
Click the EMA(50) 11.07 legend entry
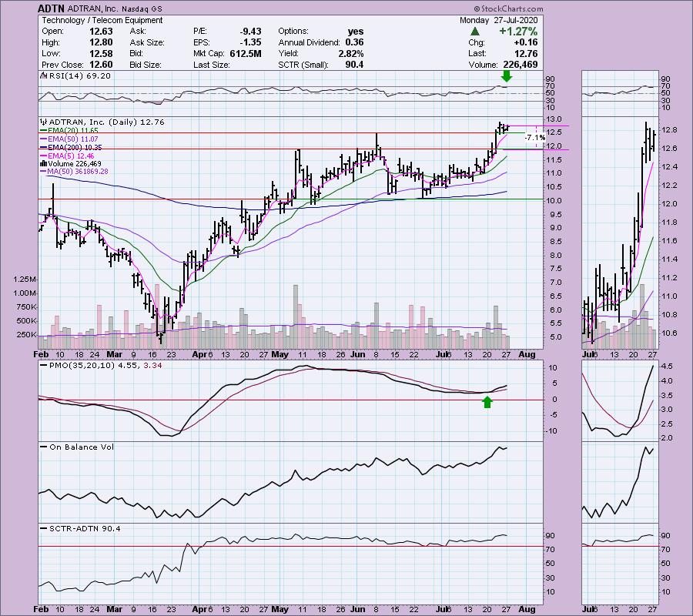click(69, 139)
